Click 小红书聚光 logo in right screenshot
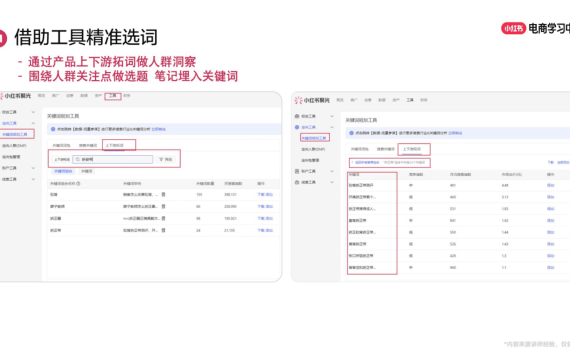This screenshot has height=360, width=570. [312, 100]
